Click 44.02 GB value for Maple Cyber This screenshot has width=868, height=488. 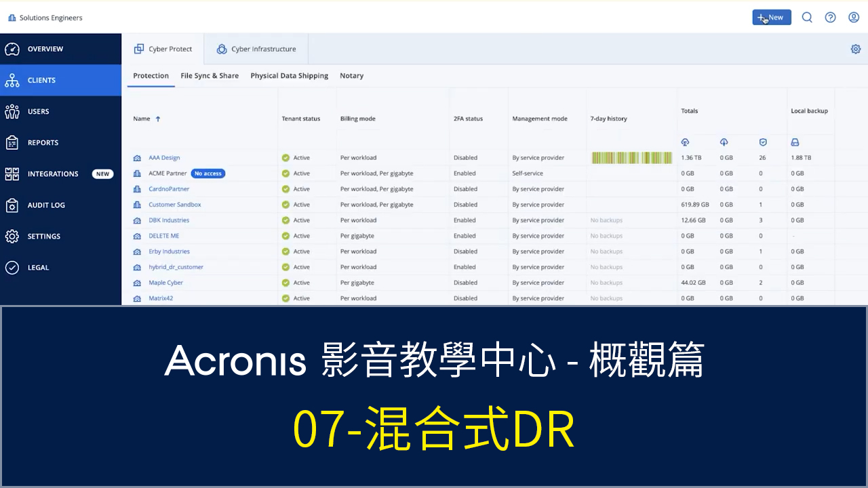point(693,283)
